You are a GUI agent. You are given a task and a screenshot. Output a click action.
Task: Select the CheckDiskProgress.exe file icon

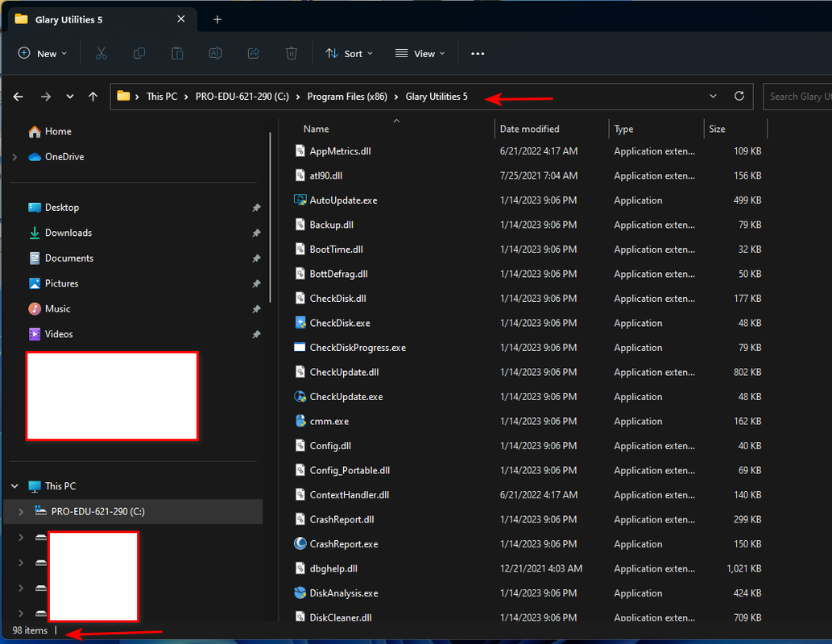click(300, 348)
